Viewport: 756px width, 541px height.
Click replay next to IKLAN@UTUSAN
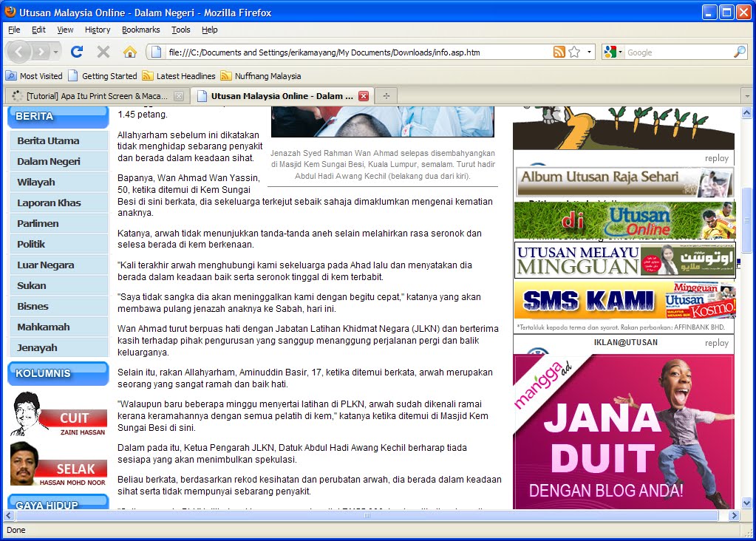[717, 343]
